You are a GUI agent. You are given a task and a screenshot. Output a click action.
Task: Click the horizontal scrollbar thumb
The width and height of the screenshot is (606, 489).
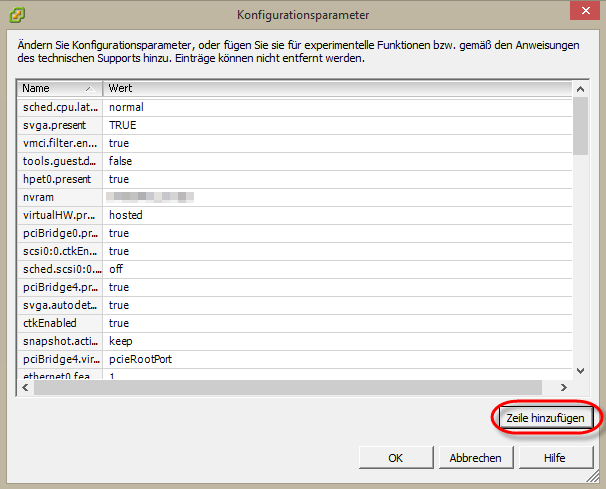click(x=288, y=387)
